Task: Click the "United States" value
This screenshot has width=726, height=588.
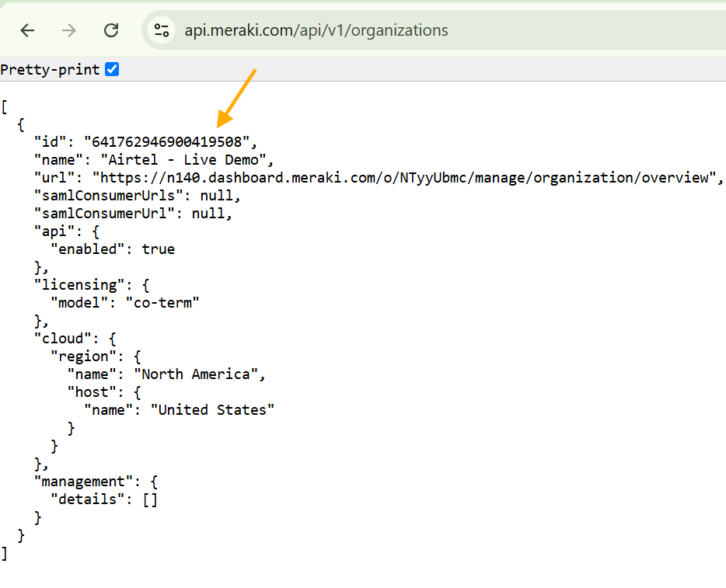Action: pos(212,410)
